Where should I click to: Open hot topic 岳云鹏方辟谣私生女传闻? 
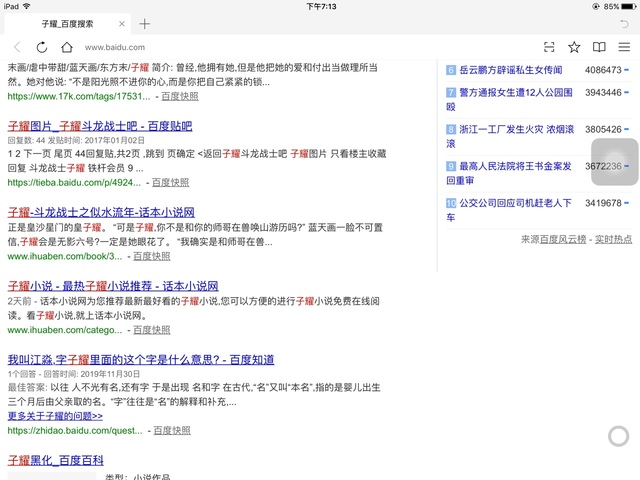click(510, 70)
